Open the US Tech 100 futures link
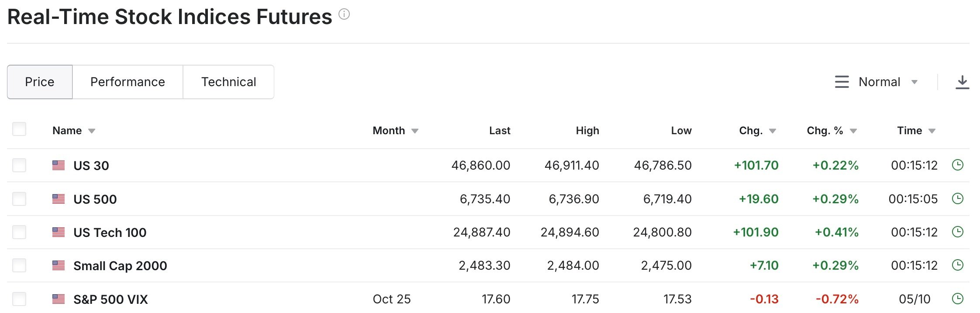 point(110,233)
